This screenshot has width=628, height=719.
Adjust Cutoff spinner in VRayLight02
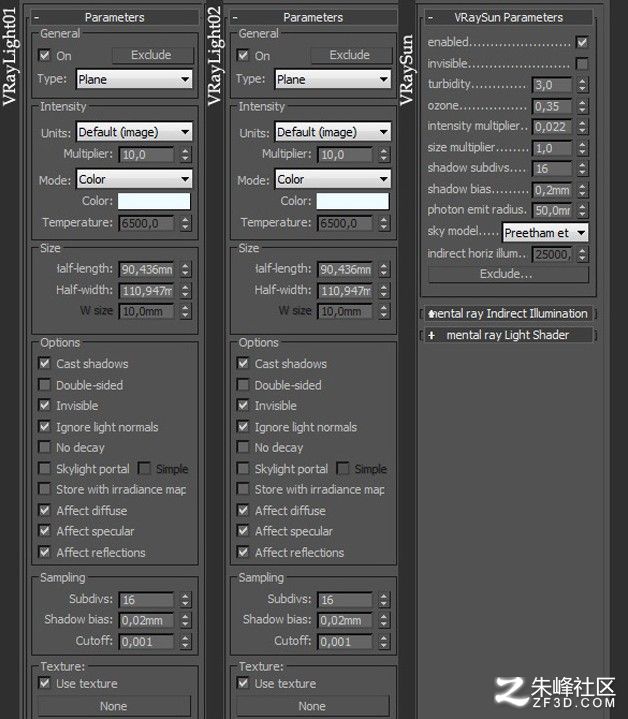coord(384,642)
